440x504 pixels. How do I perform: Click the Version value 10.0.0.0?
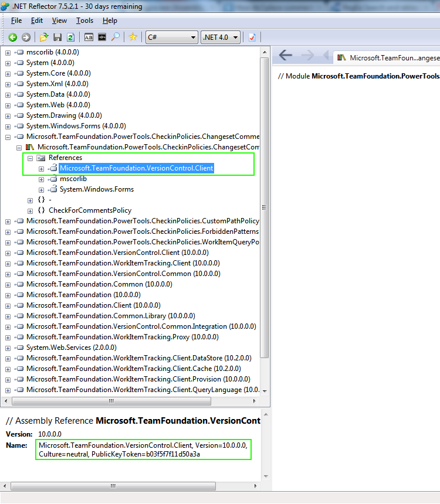pyautogui.click(x=49, y=434)
